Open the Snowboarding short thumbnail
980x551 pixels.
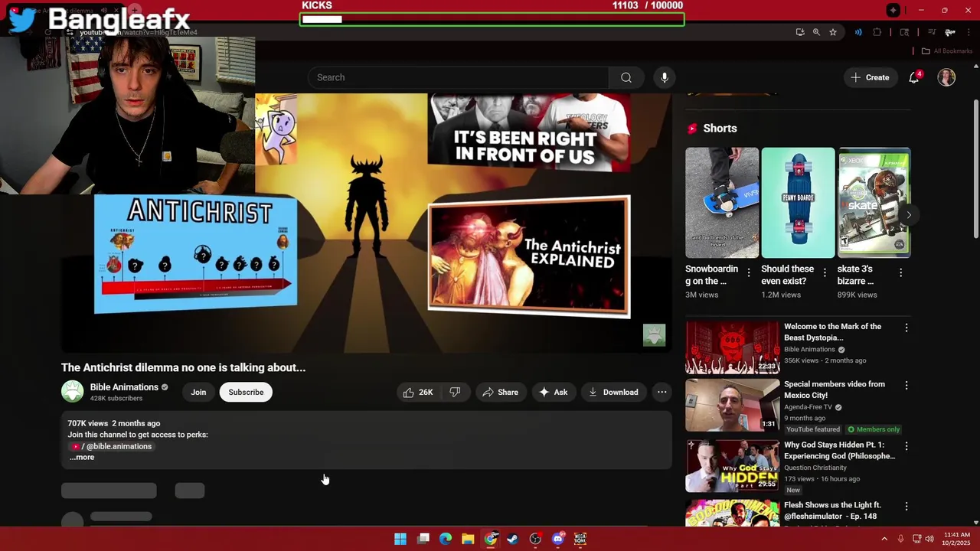(722, 203)
